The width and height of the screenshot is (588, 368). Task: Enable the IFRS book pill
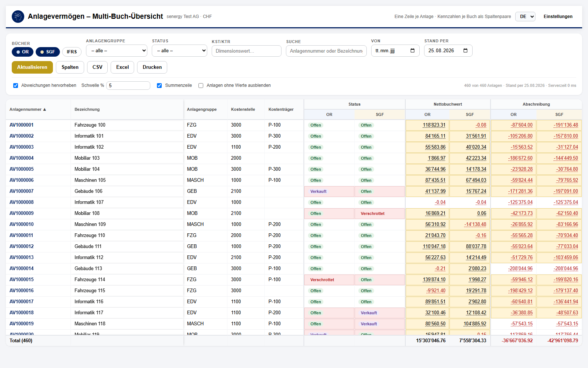72,52
